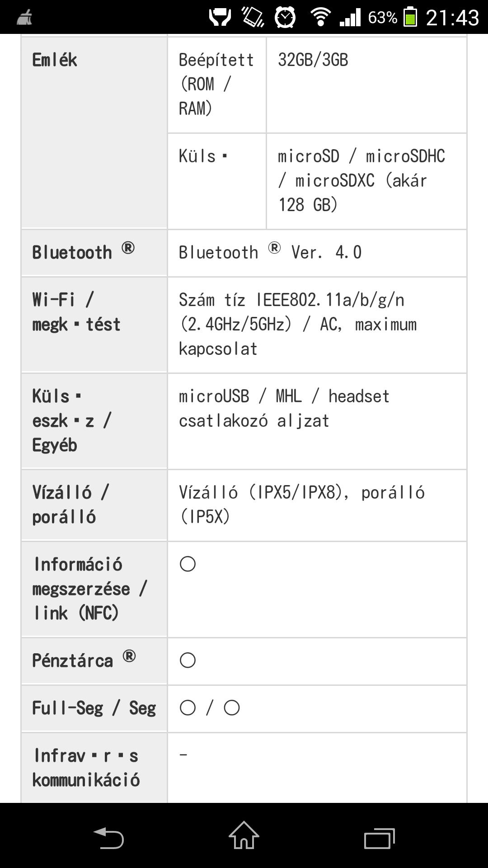Tap the alarm clock status icon
This screenshot has height=868, width=488.
(285, 17)
